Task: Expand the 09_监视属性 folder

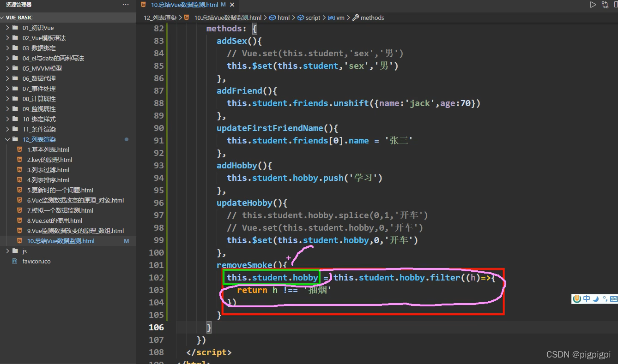Action: click(x=68, y=109)
